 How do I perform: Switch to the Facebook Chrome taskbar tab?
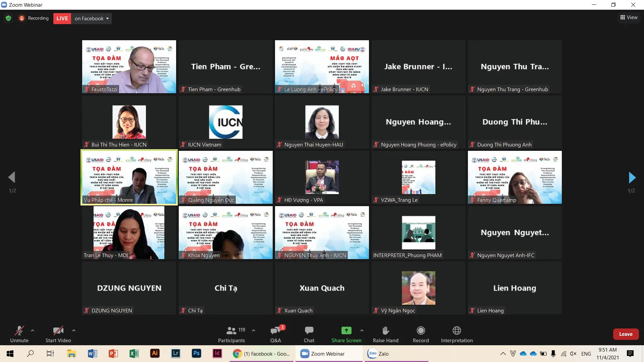coord(262,354)
